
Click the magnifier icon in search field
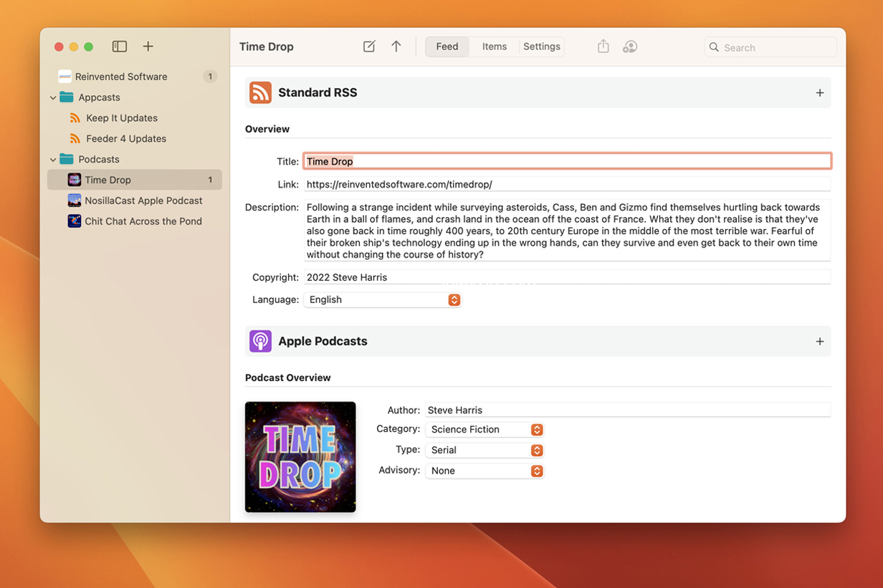coord(714,47)
